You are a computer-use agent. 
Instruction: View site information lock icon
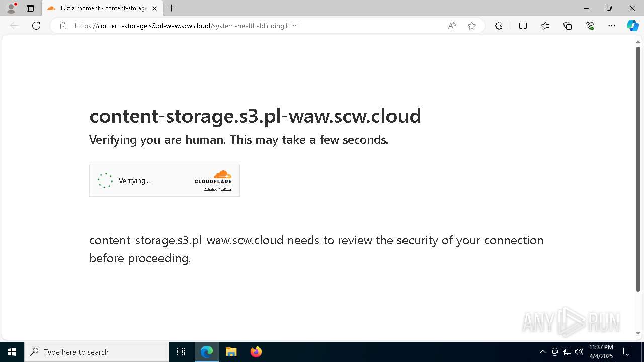click(x=63, y=26)
